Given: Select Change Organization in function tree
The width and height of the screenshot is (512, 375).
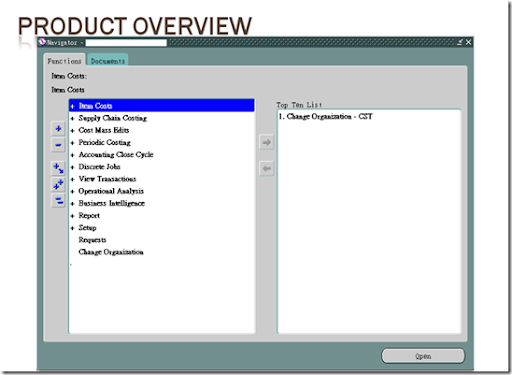Looking at the screenshot, I should pyautogui.click(x=111, y=252).
